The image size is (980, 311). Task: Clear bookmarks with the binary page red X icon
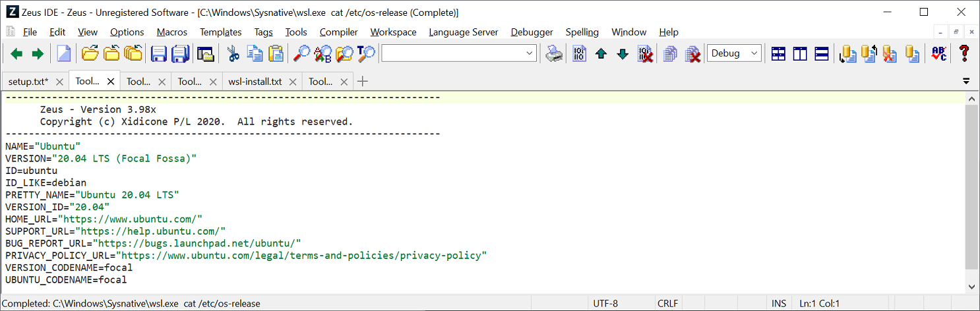coord(645,54)
